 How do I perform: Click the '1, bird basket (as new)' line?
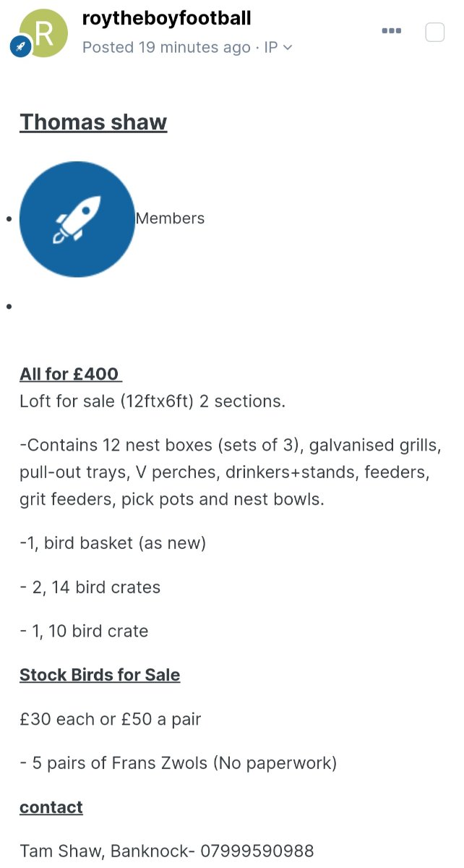(113, 542)
